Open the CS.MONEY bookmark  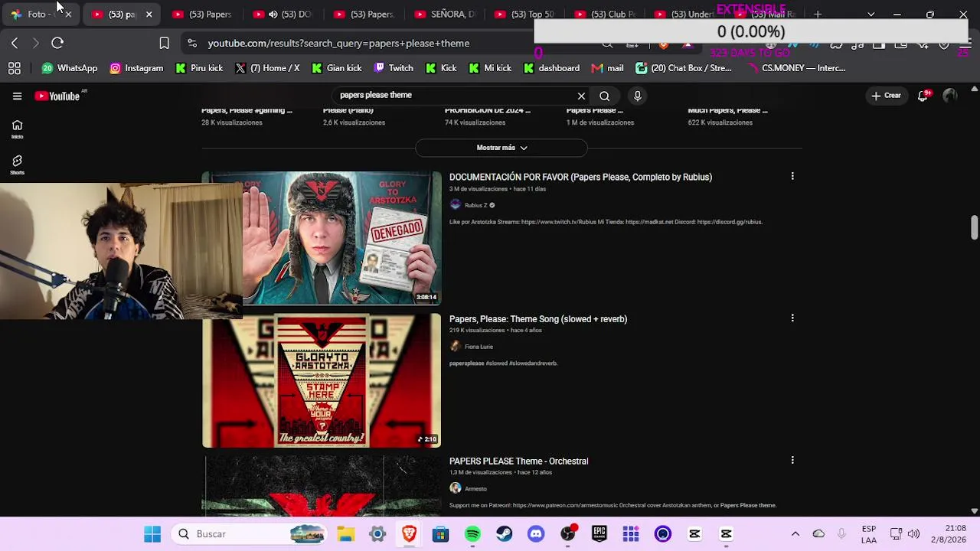(796, 68)
